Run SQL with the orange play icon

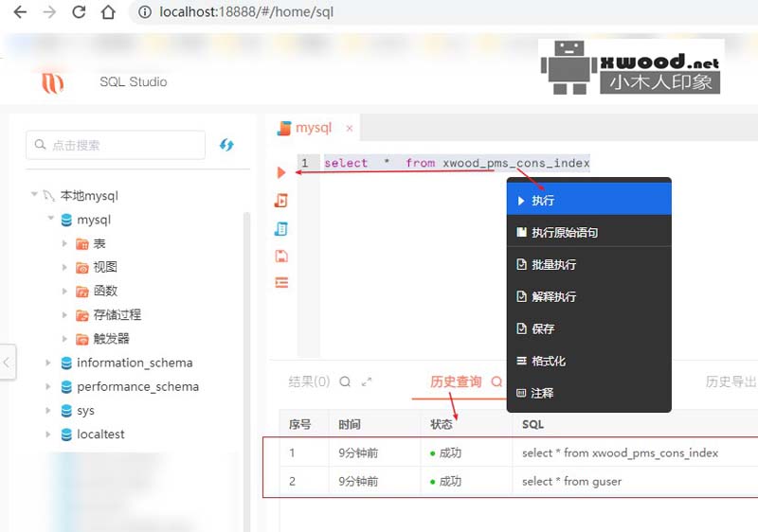point(280,172)
